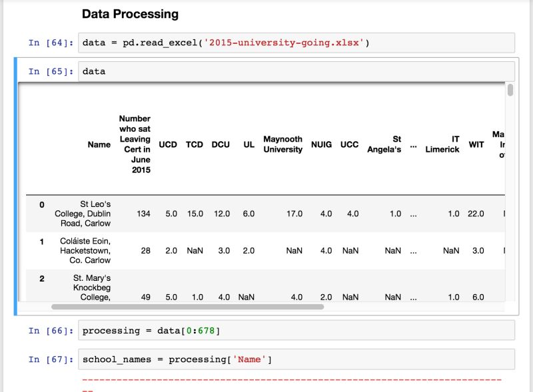Click the Name column header
The width and height of the screenshot is (533, 392).
tap(99, 144)
